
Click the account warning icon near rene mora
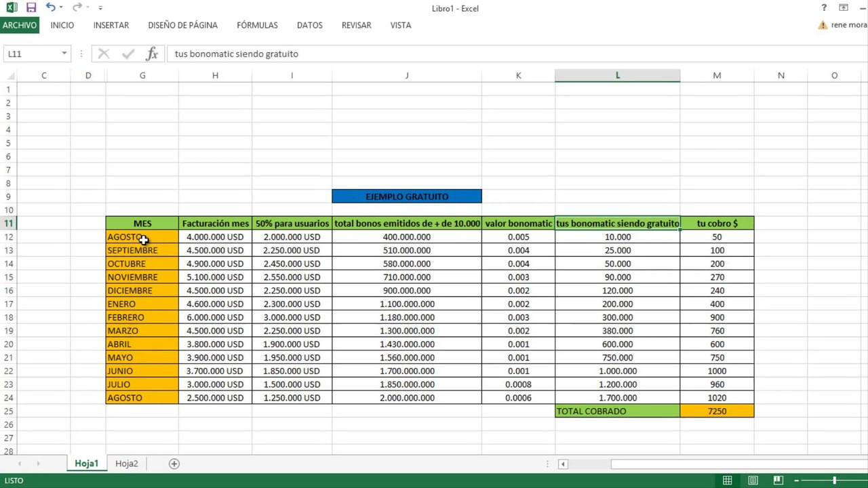pyautogui.click(x=823, y=25)
